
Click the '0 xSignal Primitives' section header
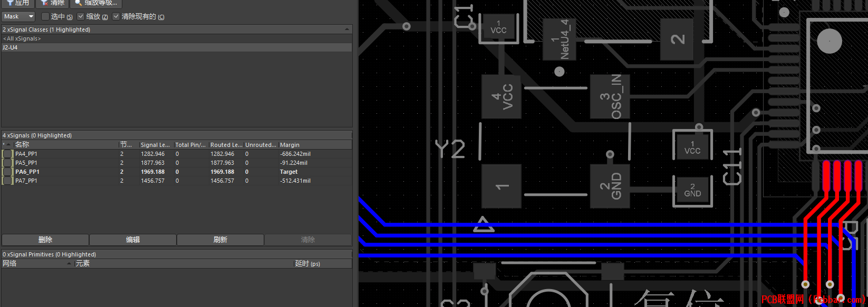(177, 254)
